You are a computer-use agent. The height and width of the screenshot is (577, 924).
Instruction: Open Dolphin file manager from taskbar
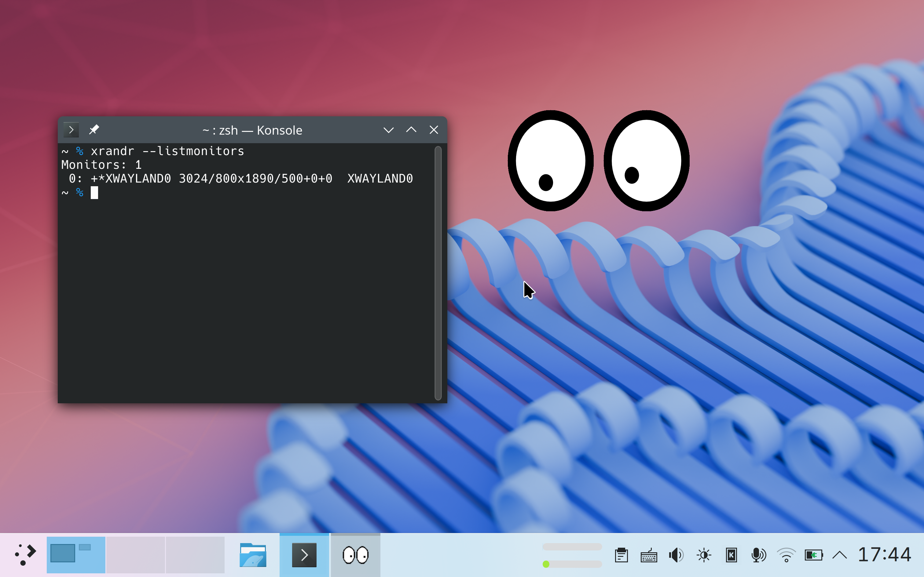253,554
